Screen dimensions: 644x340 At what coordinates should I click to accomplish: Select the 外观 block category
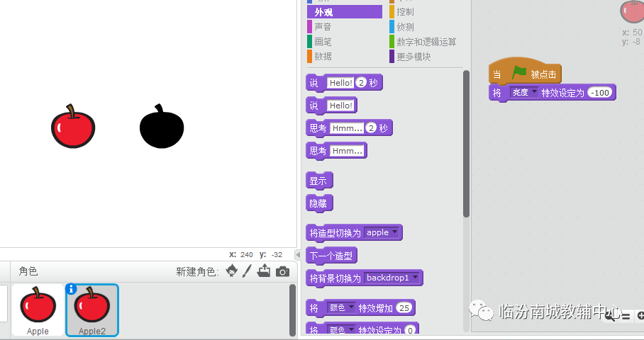click(x=344, y=12)
